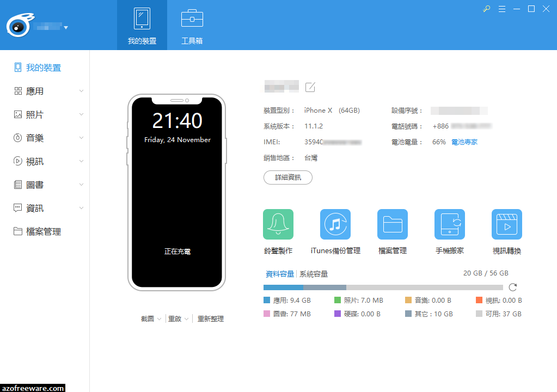Expand the 音樂 sidebar chevron
557x392 pixels.
(x=81, y=138)
